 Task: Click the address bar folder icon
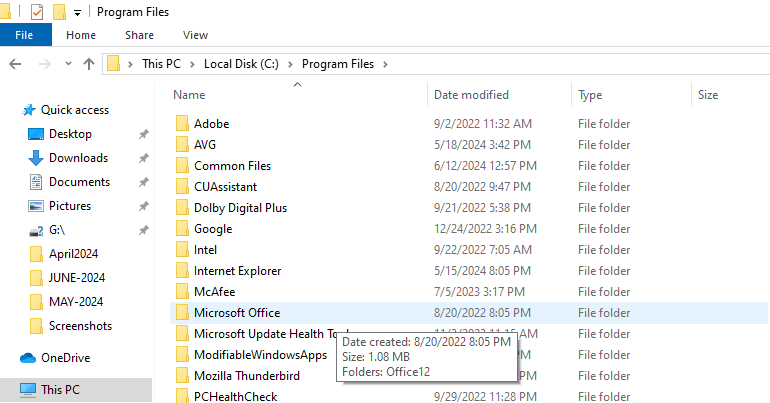[x=113, y=64]
